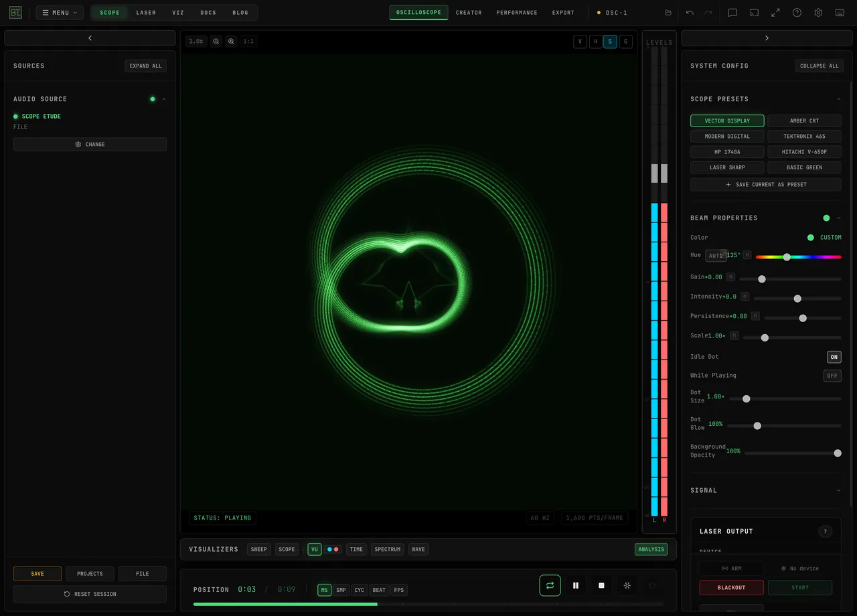Toggle the Idle Dot ON switch
857x616 pixels.
click(834, 357)
